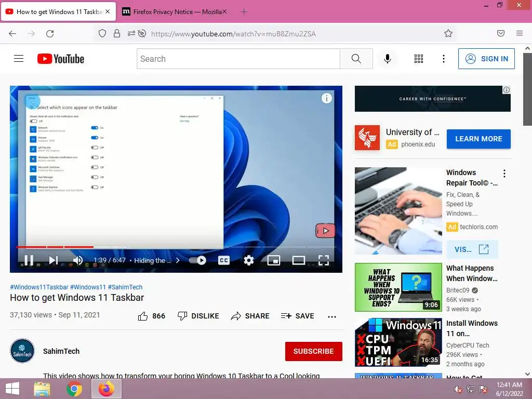This screenshot has width=532, height=399.
Task: Share the video
Action: [250, 316]
